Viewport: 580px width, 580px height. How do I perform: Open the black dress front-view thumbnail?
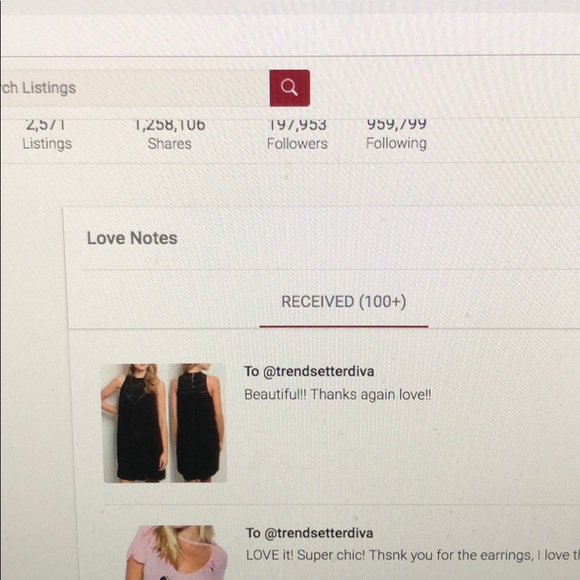pyautogui.click(x=135, y=423)
